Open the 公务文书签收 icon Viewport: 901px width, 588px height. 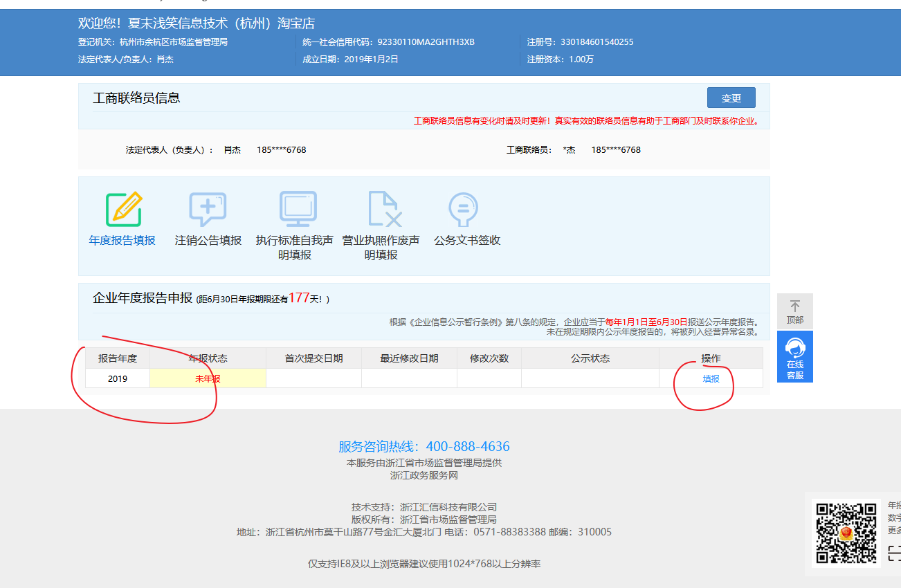[464, 210]
